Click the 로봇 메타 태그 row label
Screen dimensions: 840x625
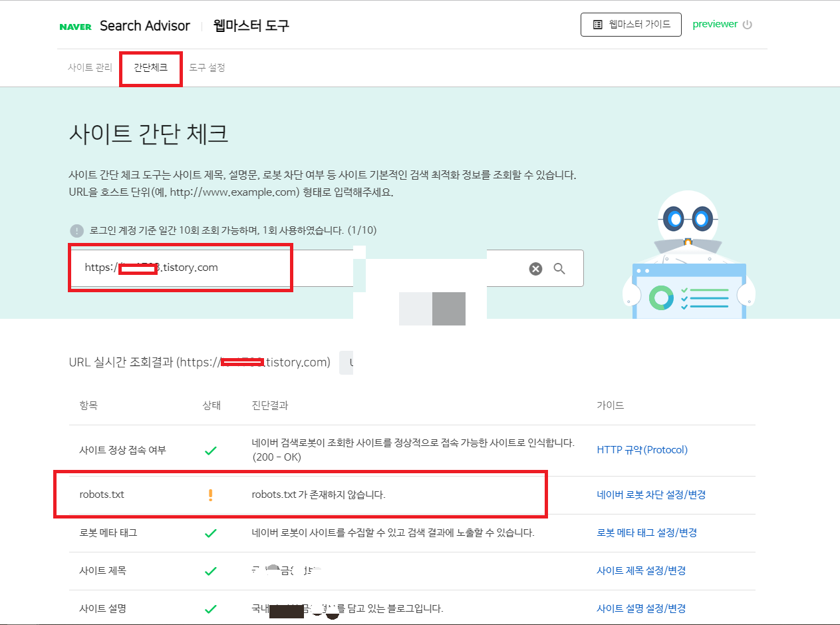[x=108, y=533]
